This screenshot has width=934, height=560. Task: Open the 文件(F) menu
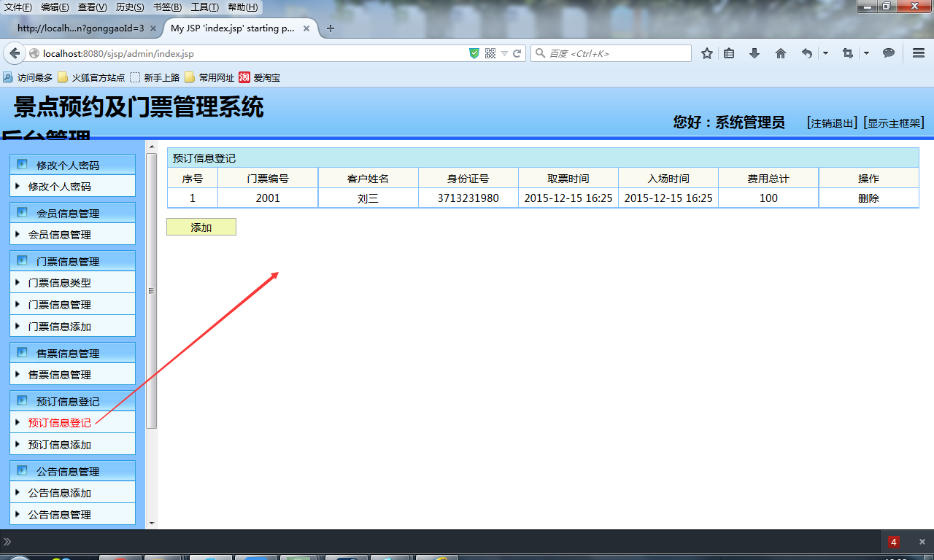(18, 7)
